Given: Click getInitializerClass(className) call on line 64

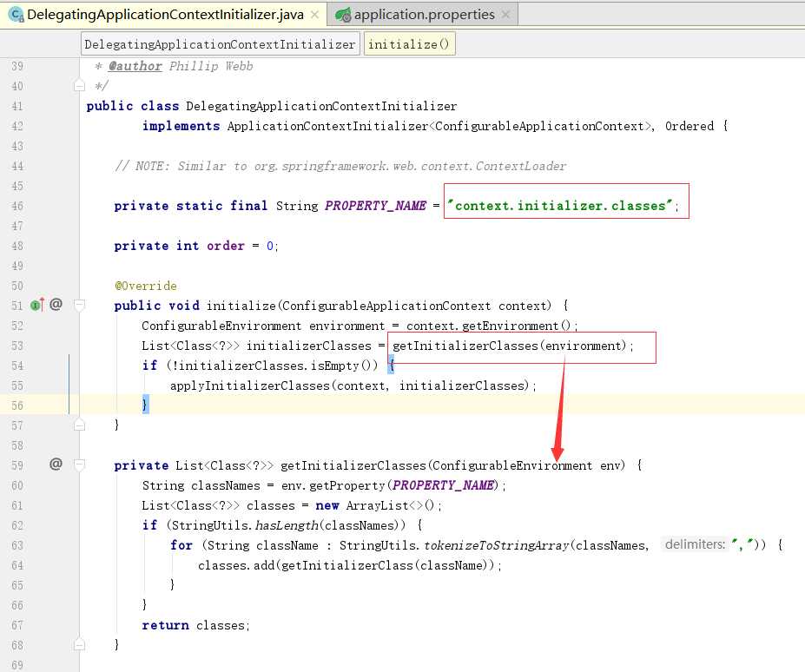Looking at the screenshot, I should click(x=387, y=565).
